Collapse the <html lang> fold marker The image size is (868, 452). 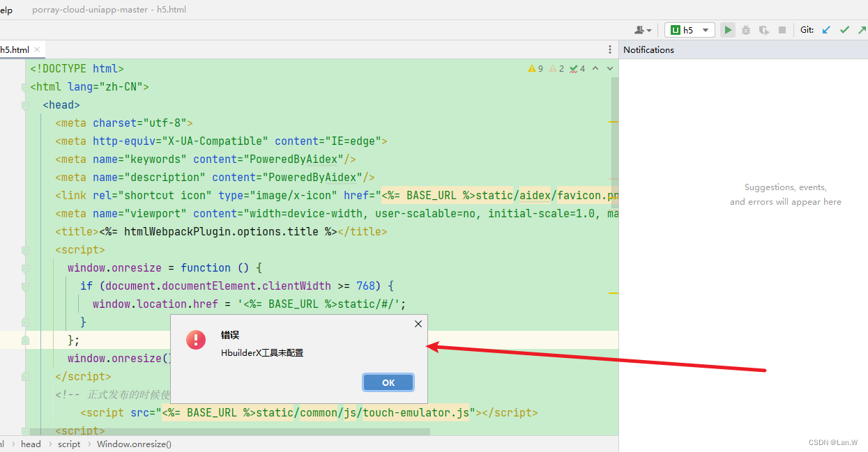[25, 88]
